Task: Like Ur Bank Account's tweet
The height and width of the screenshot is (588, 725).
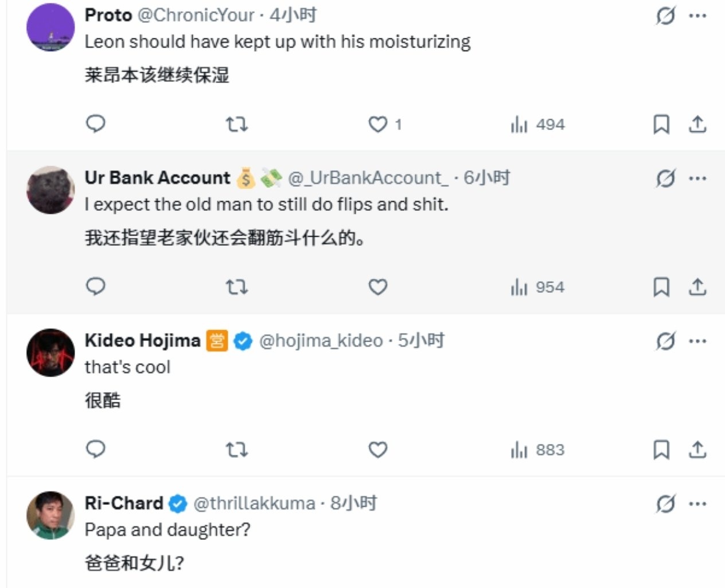Action: pos(378,287)
